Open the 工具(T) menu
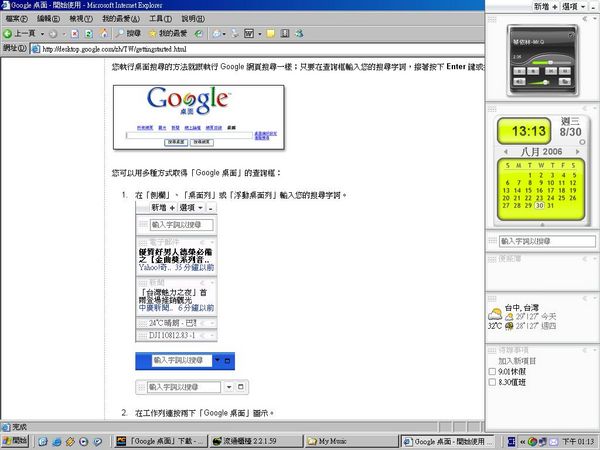 pos(160,19)
